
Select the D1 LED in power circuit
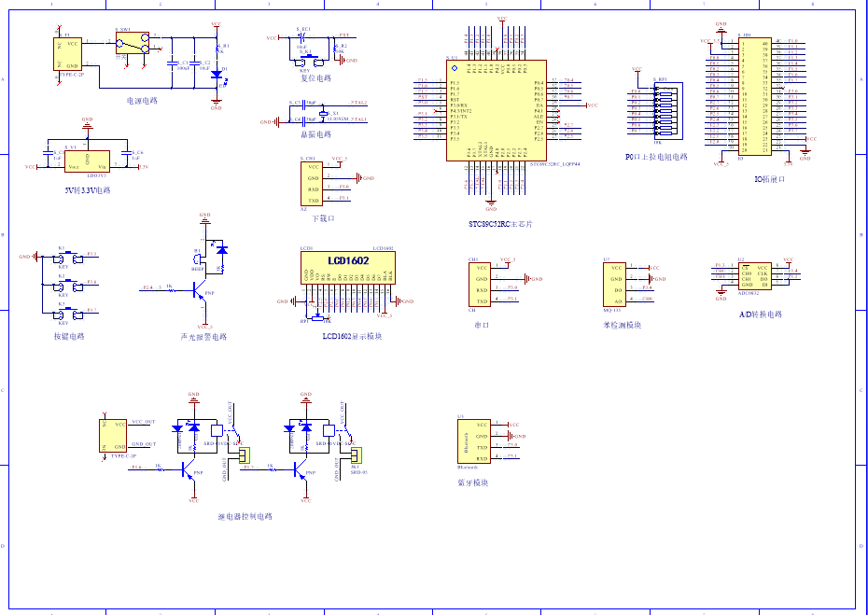click(217, 75)
